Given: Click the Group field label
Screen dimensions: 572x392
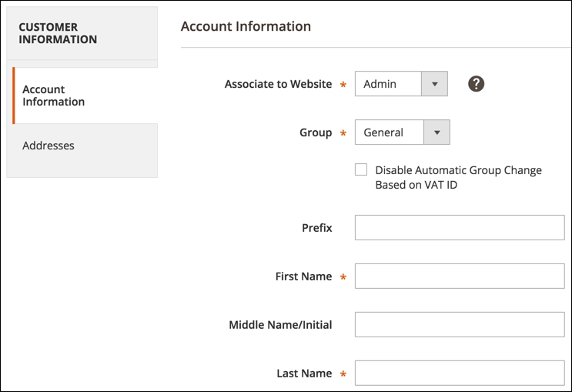Looking at the screenshot, I should pyautogui.click(x=316, y=132).
